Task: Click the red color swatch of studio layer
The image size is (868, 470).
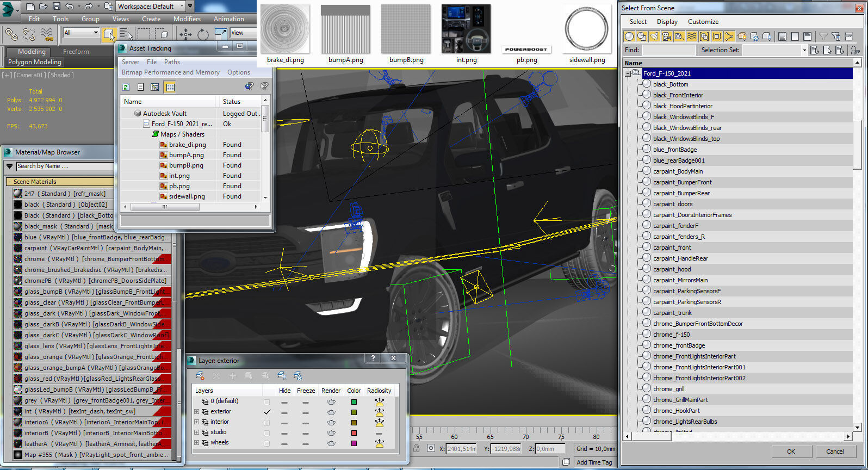Action: point(354,433)
